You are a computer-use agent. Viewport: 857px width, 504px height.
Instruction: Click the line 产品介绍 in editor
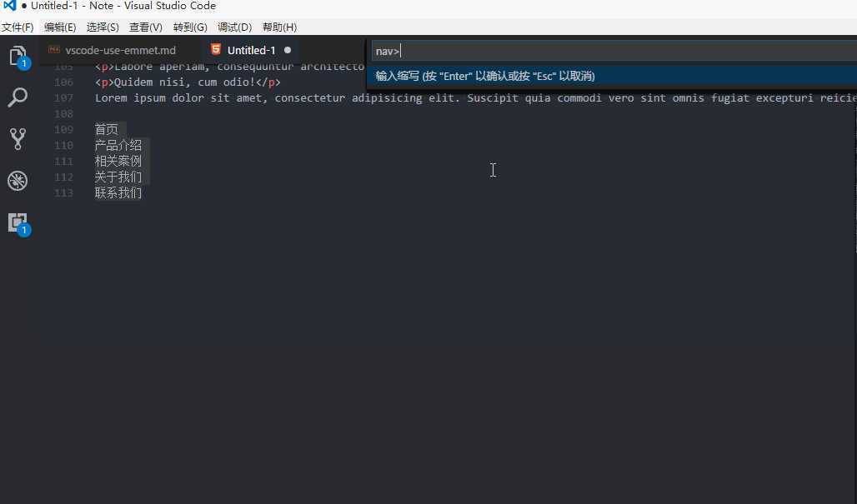click(x=118, y=145)
